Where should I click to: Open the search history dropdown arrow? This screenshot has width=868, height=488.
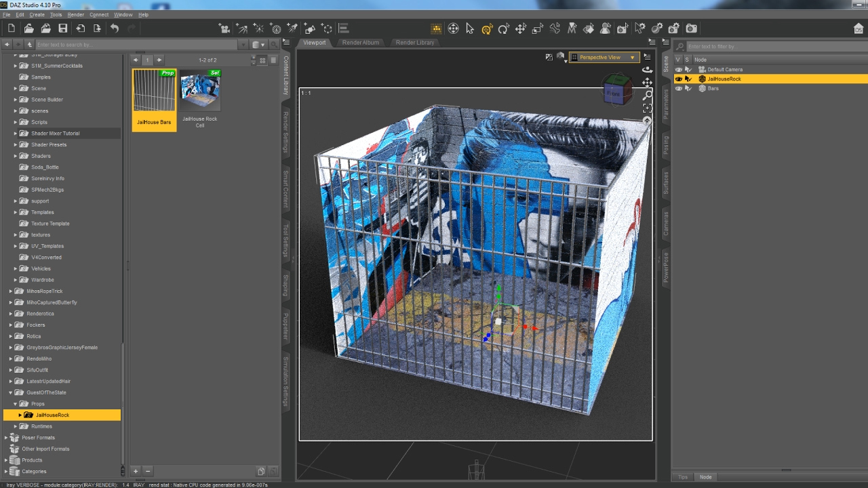click(243, 45)
